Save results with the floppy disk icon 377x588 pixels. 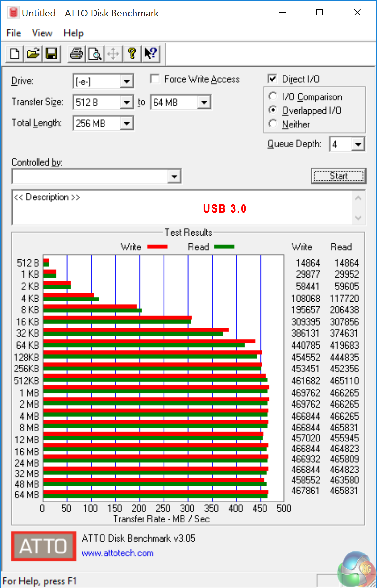pos(51,53)
